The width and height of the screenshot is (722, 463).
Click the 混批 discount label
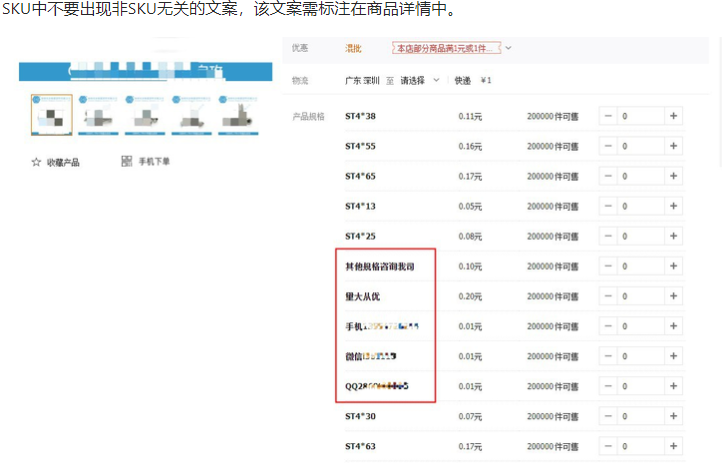[354, 48]
